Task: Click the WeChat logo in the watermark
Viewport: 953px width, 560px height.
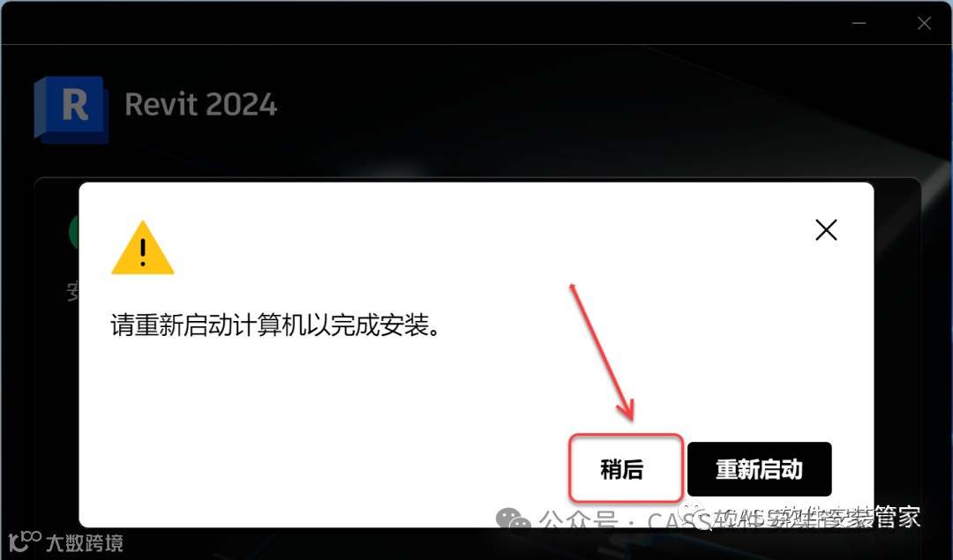Action: 513,519
